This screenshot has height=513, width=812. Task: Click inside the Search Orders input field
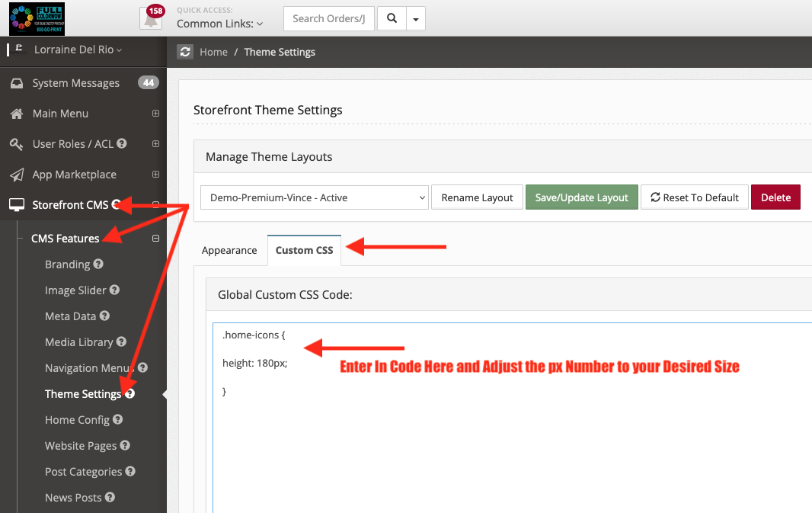pyautogui.click(x=328, y=18)
